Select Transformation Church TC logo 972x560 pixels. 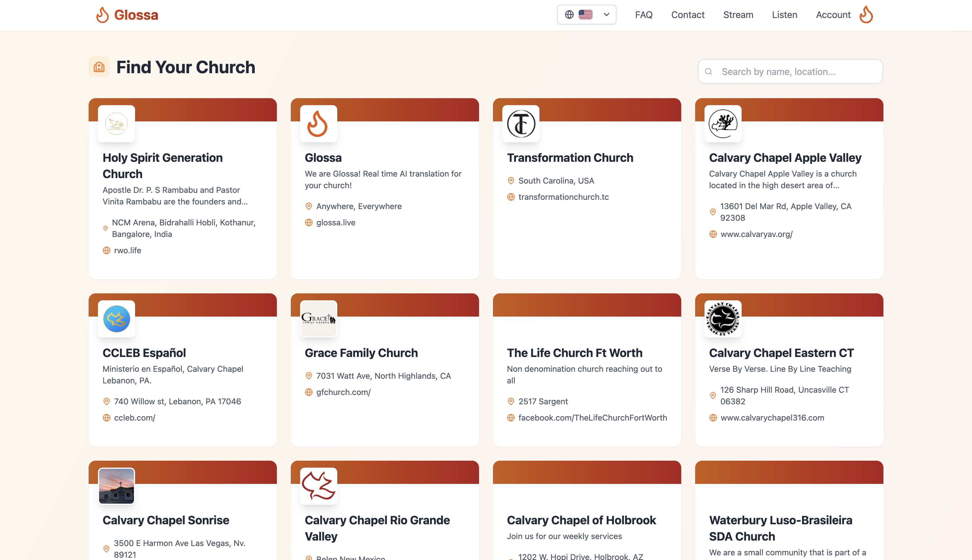(521, 124)
